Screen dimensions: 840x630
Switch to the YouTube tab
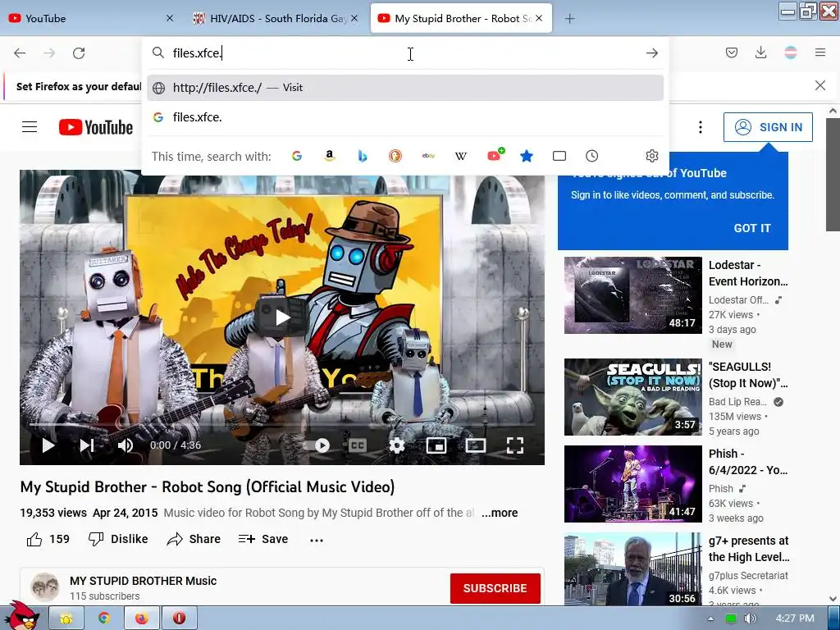[91, 18]
